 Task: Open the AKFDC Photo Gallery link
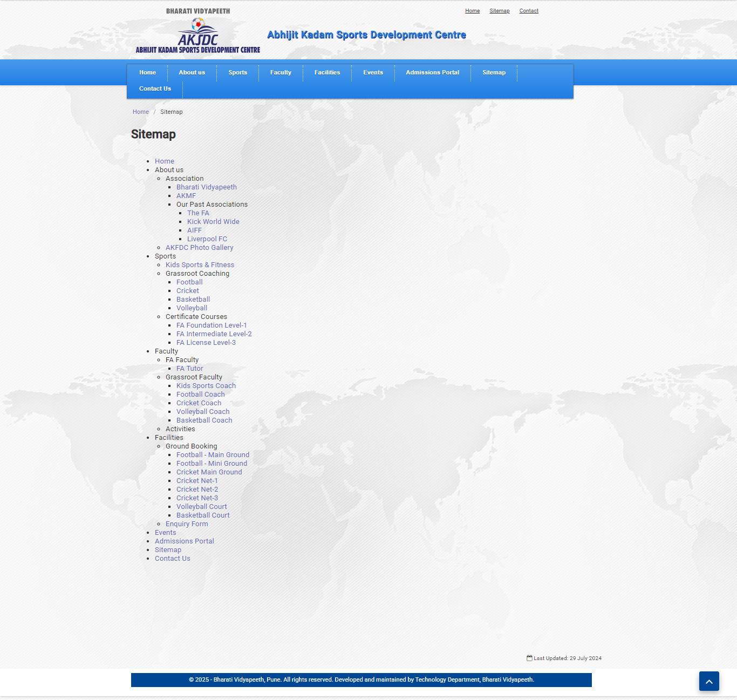(x=200, y=248)
